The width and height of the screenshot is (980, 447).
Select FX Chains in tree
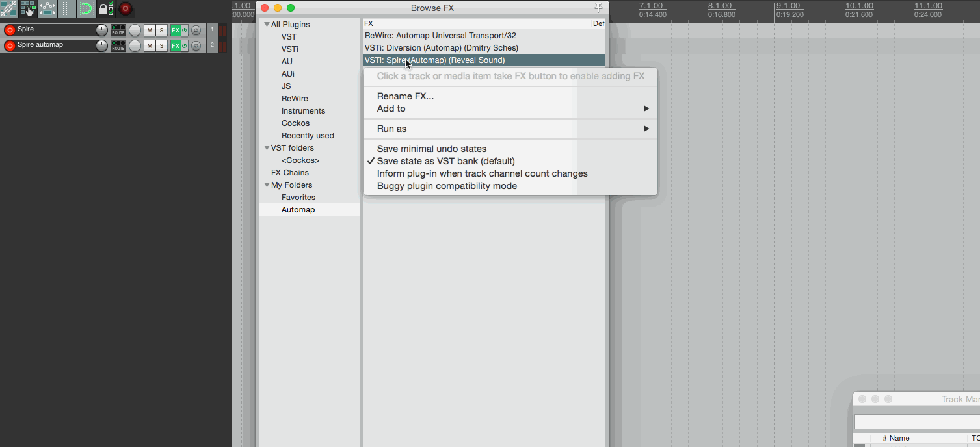pyautogui.click(x=290, y=173)
